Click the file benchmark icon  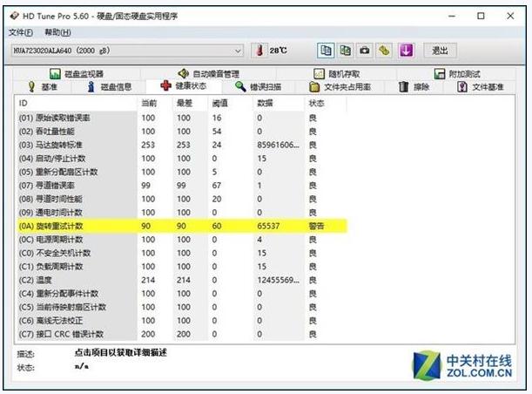pyautogui.click(x=462, y=86)
